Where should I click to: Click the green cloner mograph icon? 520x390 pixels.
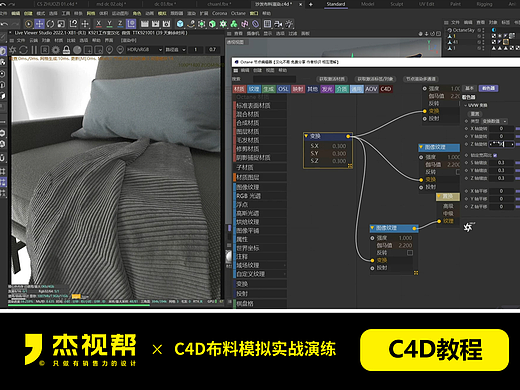click(234, 24)
